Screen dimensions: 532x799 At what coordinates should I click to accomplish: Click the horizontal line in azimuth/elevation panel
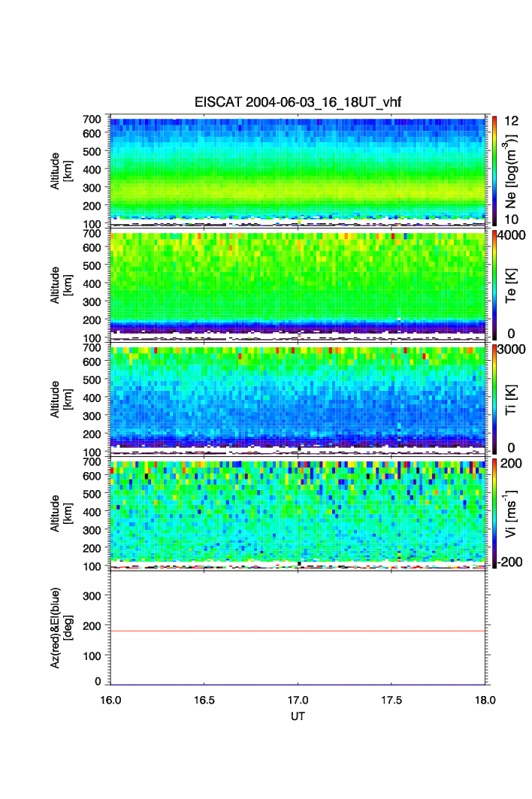pos(298,631)
